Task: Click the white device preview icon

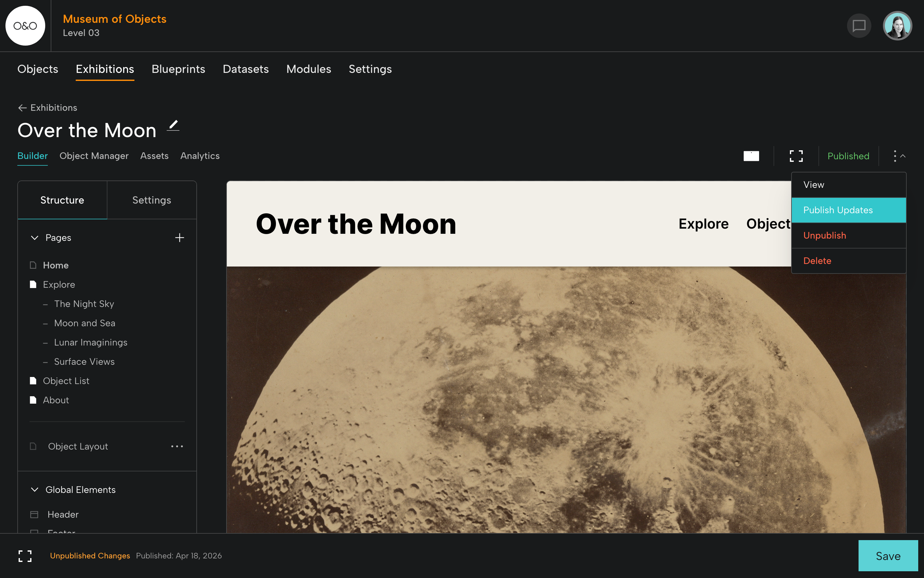Action: point(751,156)
